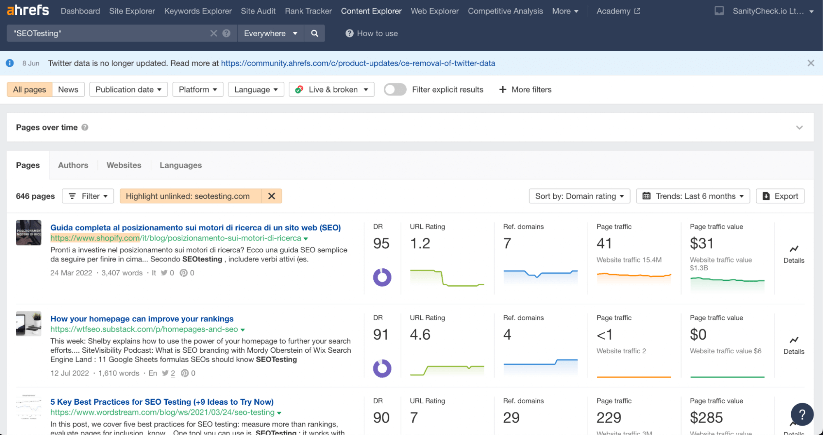Click the Ahrefs logo
The width and height of the screenshot is (823, 435).
[x=27, y=12]
